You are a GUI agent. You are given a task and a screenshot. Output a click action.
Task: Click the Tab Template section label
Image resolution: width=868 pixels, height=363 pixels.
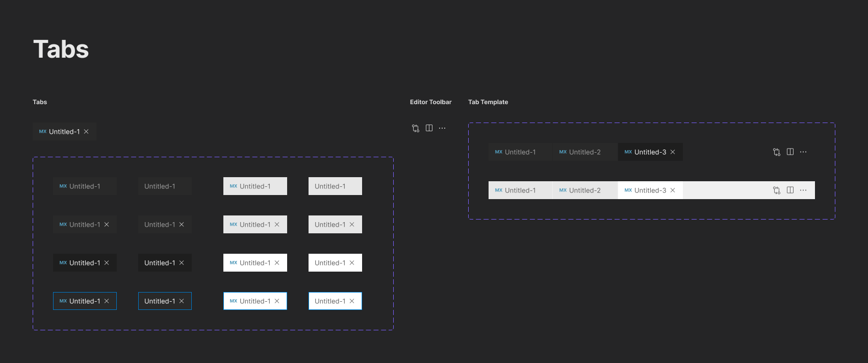click(x=488, y=102)
